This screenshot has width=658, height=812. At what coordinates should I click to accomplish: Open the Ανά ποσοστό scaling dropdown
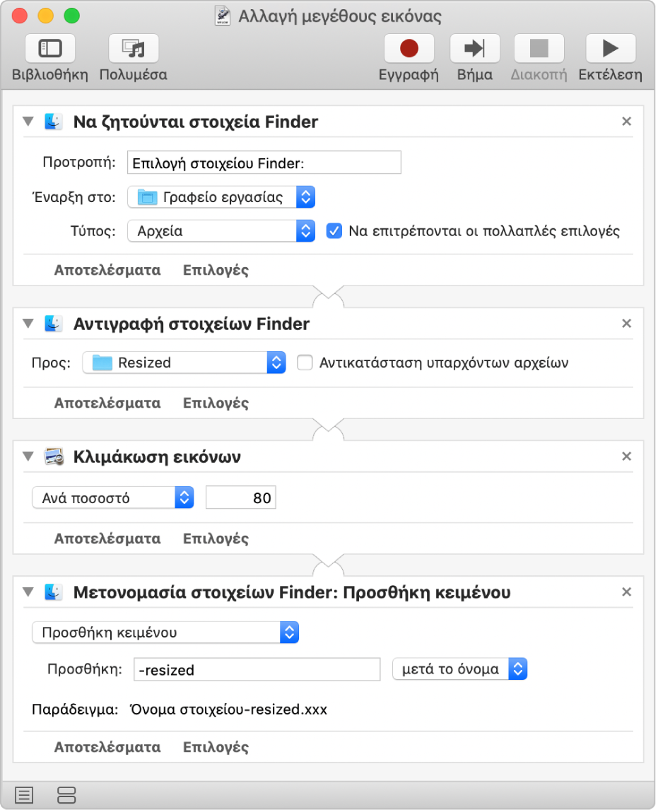coord(113,498)
